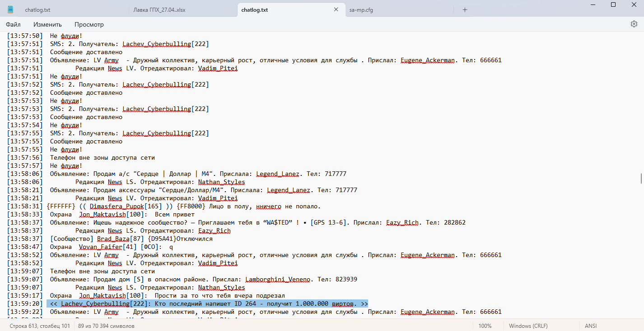Click the 100% zoom level in the status bar

[x=485, y=326]
